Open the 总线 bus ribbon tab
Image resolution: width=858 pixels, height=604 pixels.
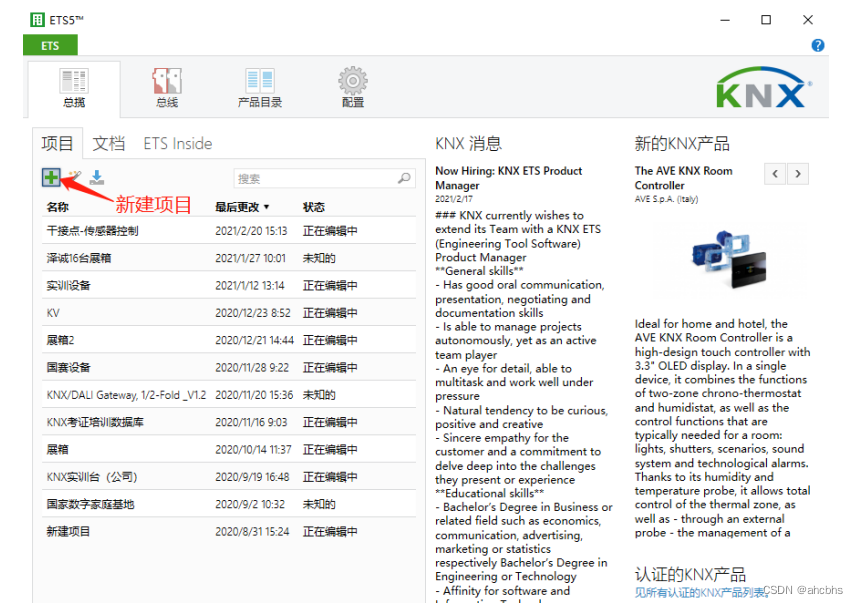pos(167,89)
